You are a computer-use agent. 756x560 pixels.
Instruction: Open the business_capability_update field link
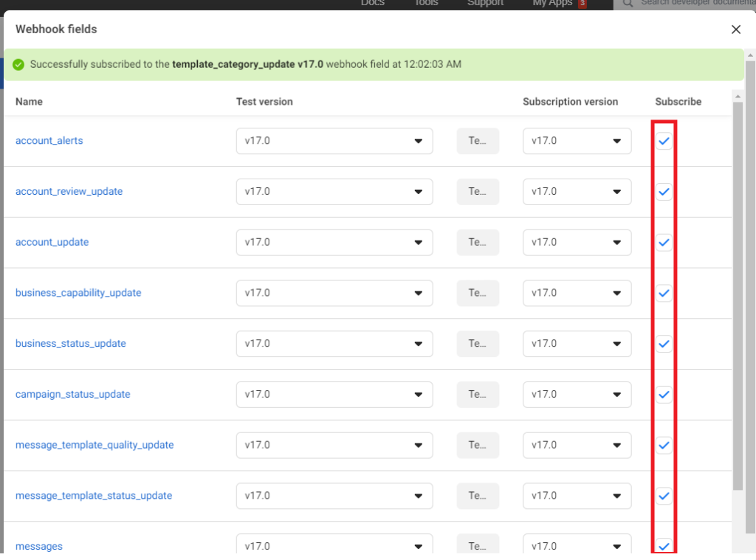pyautogui.click(x=78, y=293)
